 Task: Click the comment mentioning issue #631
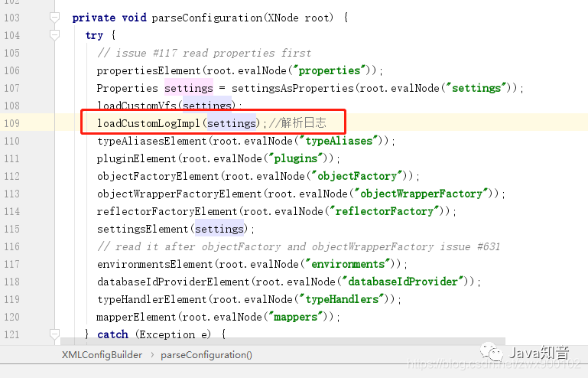(299, 246)
